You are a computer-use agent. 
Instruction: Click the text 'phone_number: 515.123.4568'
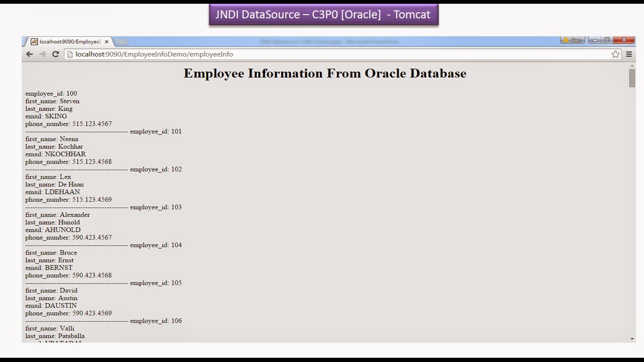point(68,161)
